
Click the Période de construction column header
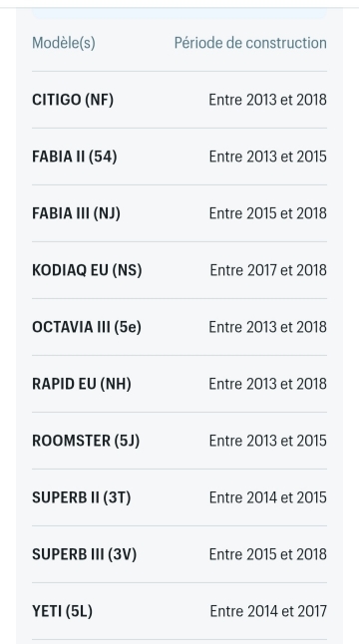click(250, 43)
